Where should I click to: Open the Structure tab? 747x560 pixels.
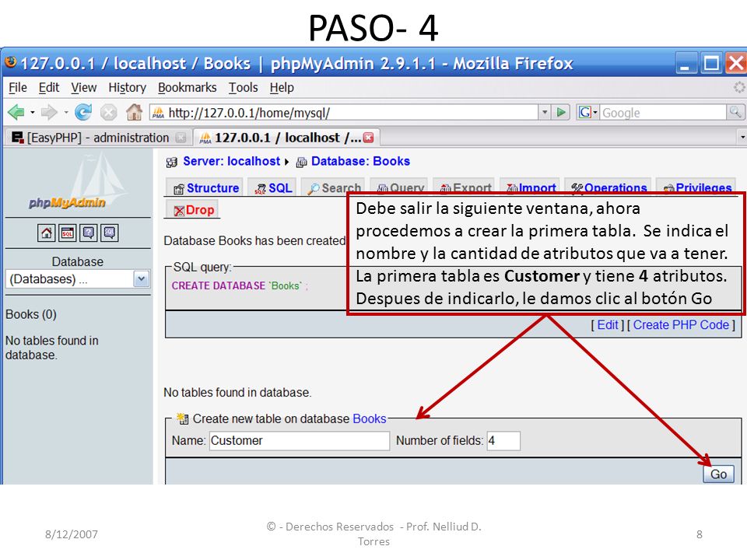click(205, 188)
